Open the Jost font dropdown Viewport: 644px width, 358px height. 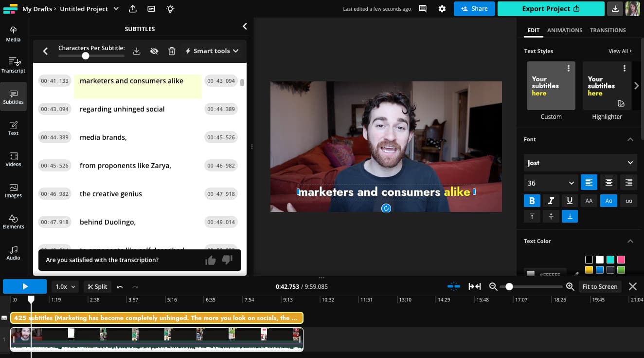coord(580,163)
